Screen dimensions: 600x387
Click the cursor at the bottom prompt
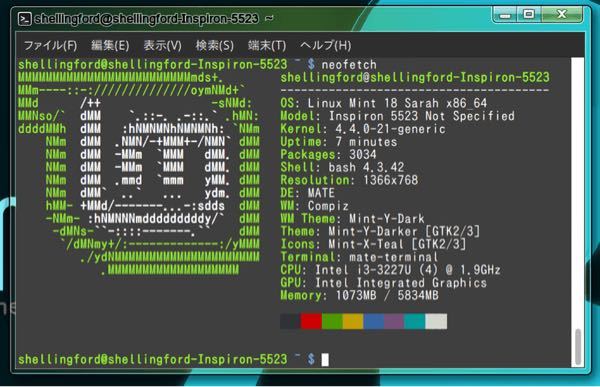325,360
